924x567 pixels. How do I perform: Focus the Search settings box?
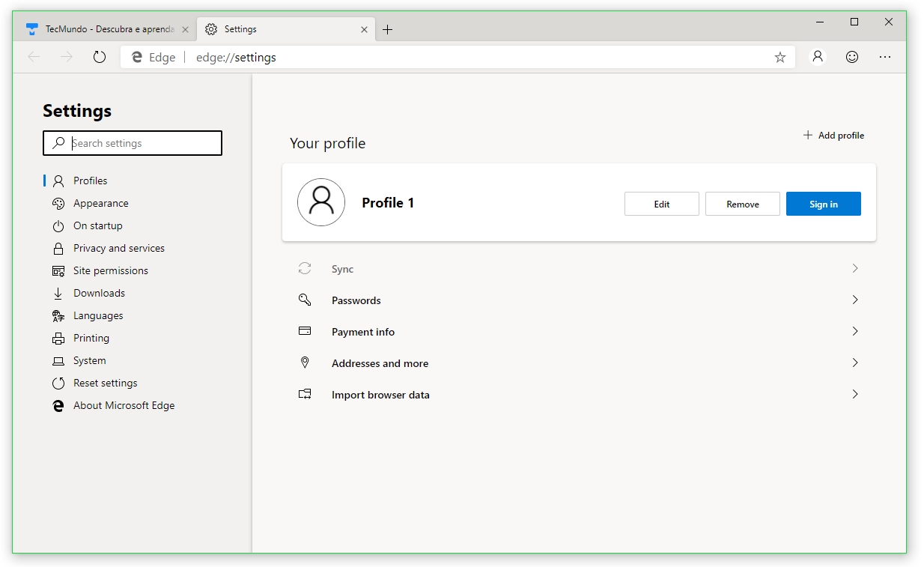133,143
